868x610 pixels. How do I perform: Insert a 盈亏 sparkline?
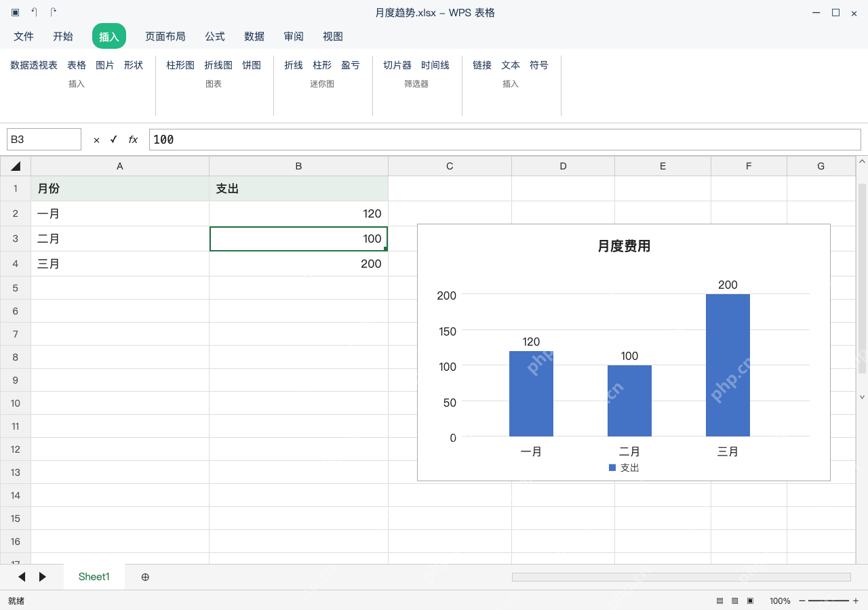pos(351,65)
